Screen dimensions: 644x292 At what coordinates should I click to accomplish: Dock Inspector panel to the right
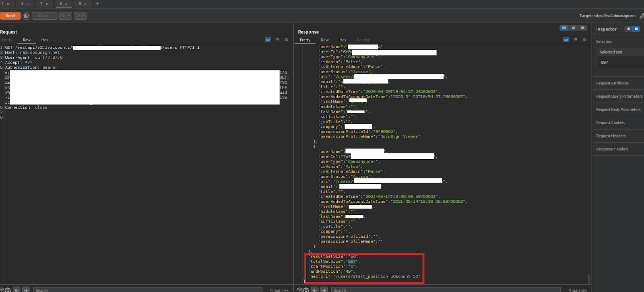pyautogui.click(x=636, y=29)
